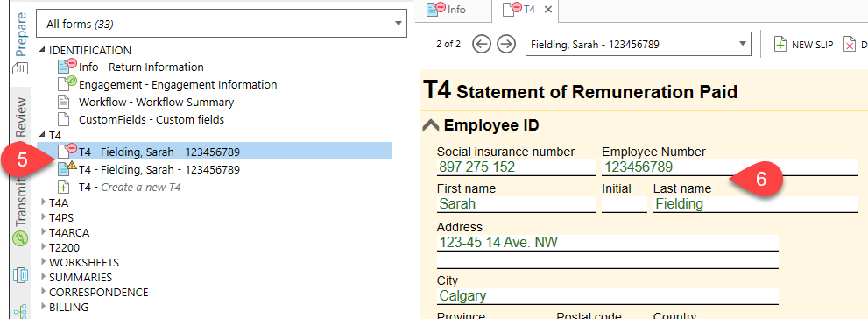The image size is (868, 319).
Task: Click the NEW SLIP button
Action: coord(803,45)
